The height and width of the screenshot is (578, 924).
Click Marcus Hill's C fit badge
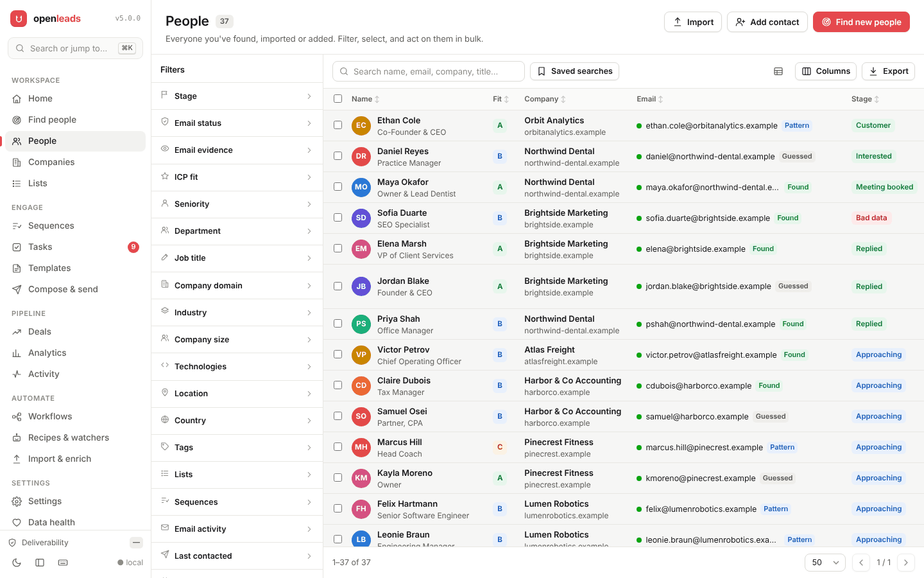(x=500, y=448)
